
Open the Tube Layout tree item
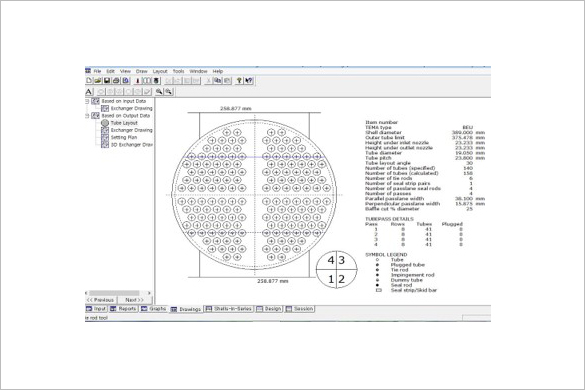[124, 123]
